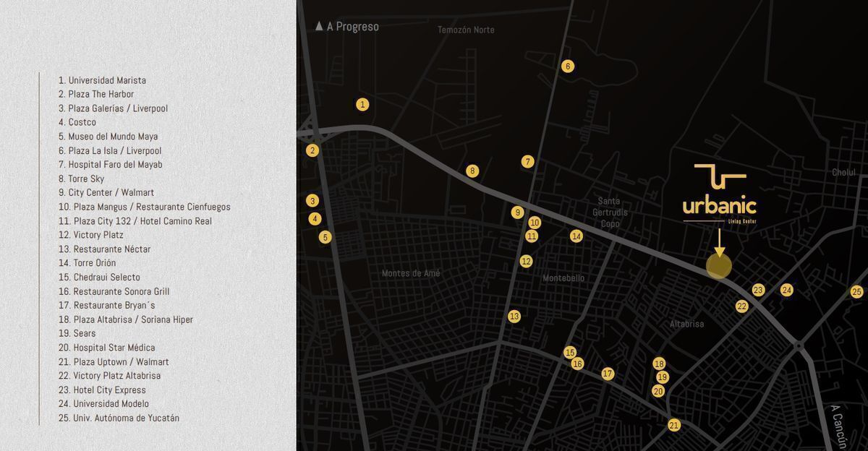The image size is (868, 451).
Task: Click map marker number 7
Action: 528,162
